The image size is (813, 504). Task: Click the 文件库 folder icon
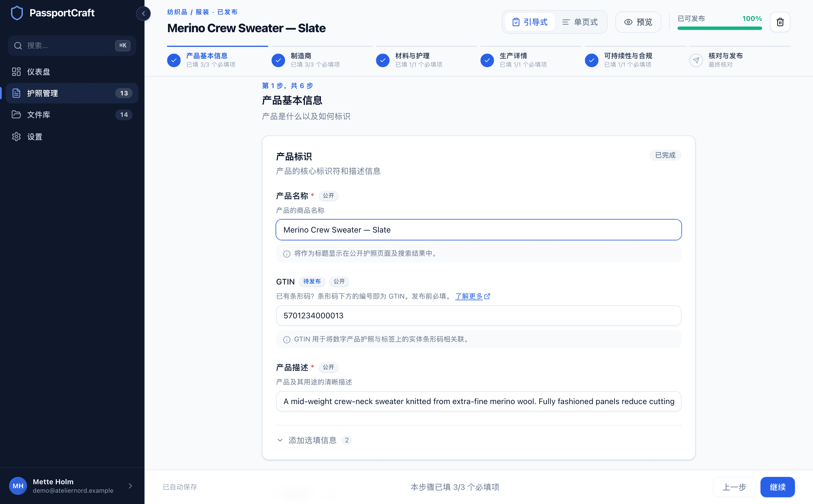pos(16,115)
